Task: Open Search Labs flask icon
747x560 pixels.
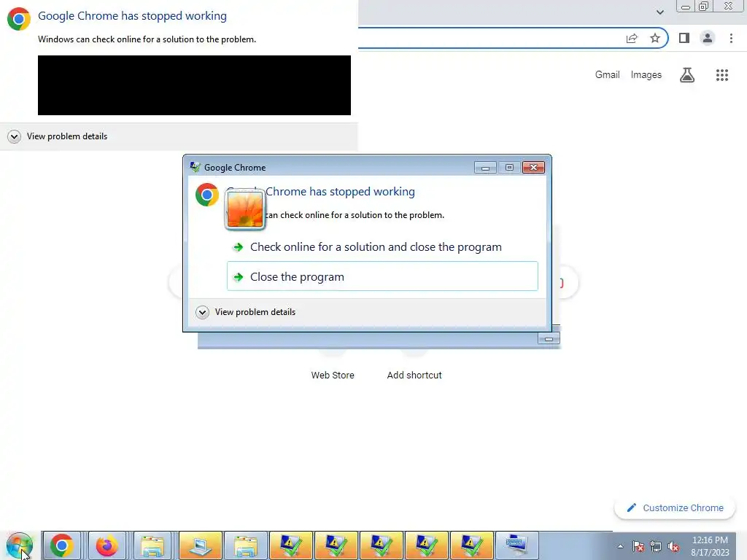Action: coord(687,75)
